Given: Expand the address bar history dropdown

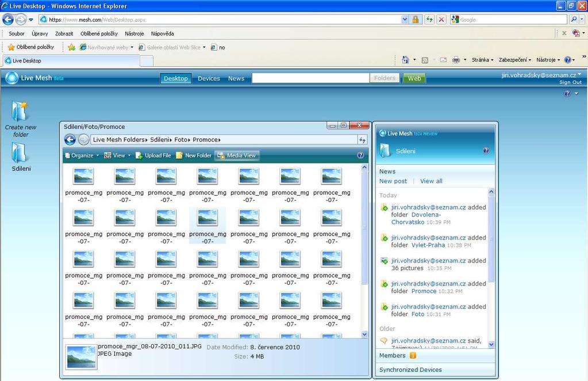Looking at the screenshot, I should click(405, 20).
